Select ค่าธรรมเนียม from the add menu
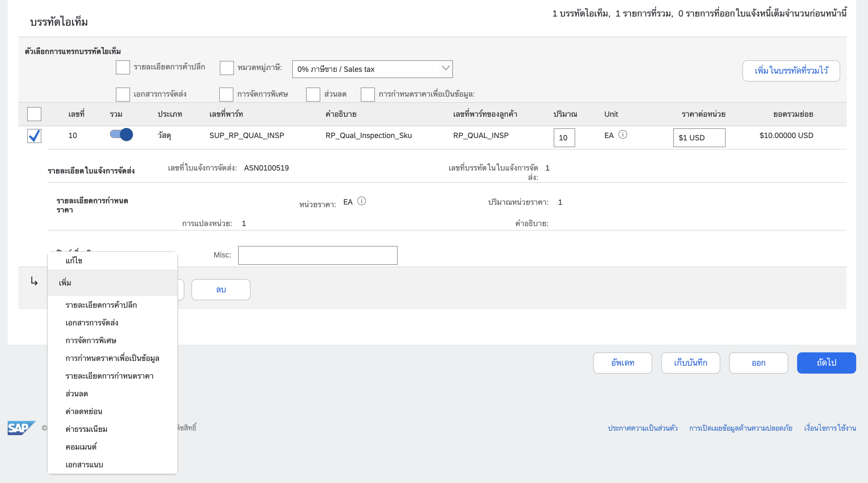This screenshot has height=483, width=868. pyautogui.click(x=86, y=429)
